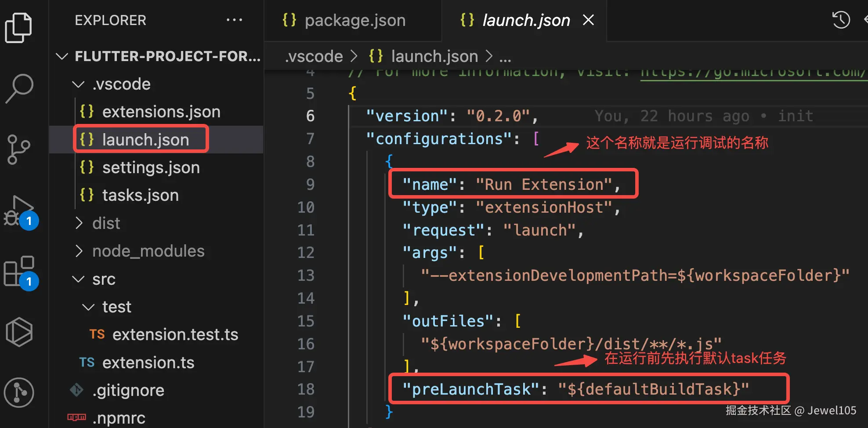This screenshot has width=868, height=428.
Task: Open the hexagon-shaped view in activity bar
Action: coord(19,332)
